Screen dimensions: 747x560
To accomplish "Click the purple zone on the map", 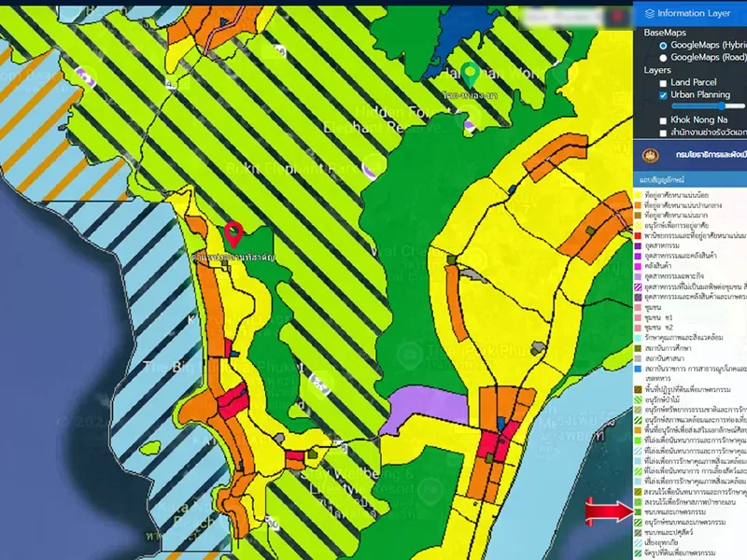I will (x=428, y=411).
